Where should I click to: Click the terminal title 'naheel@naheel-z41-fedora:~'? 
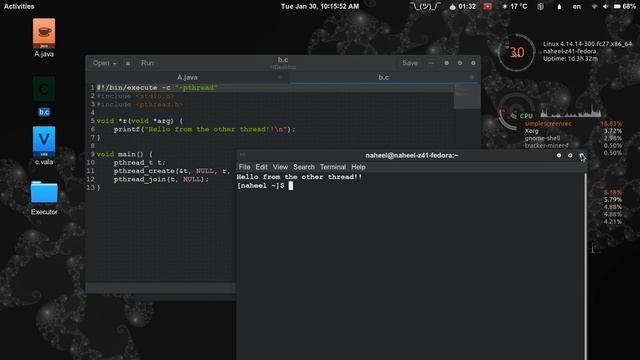(x=411, y=156)
